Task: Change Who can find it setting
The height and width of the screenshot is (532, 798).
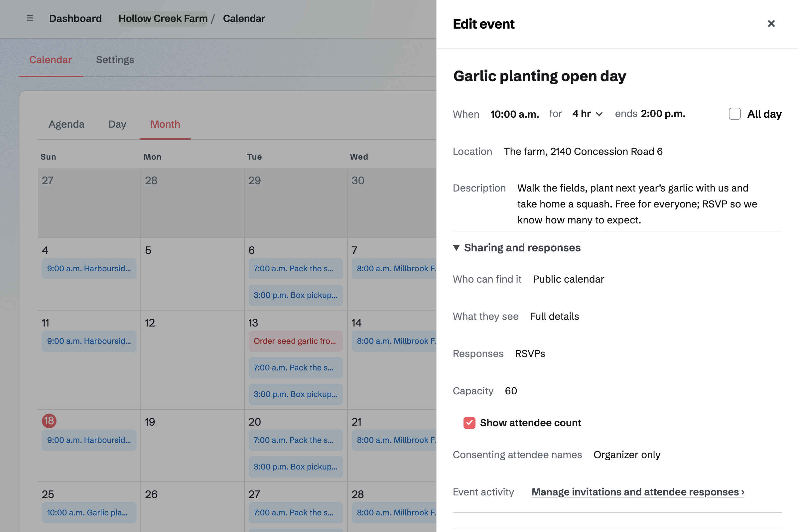Action: click(x=568, y=279)
